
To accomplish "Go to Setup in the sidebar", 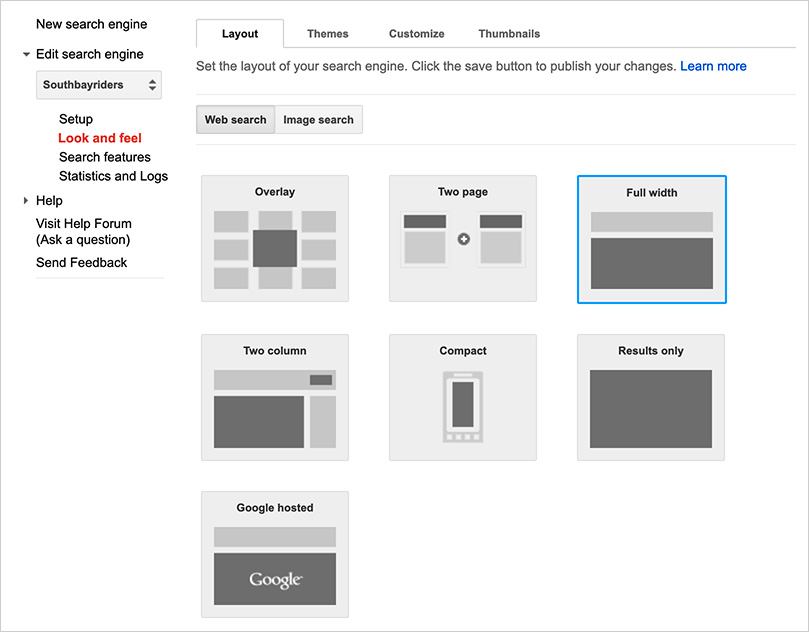I will click(x=76, y=119).
